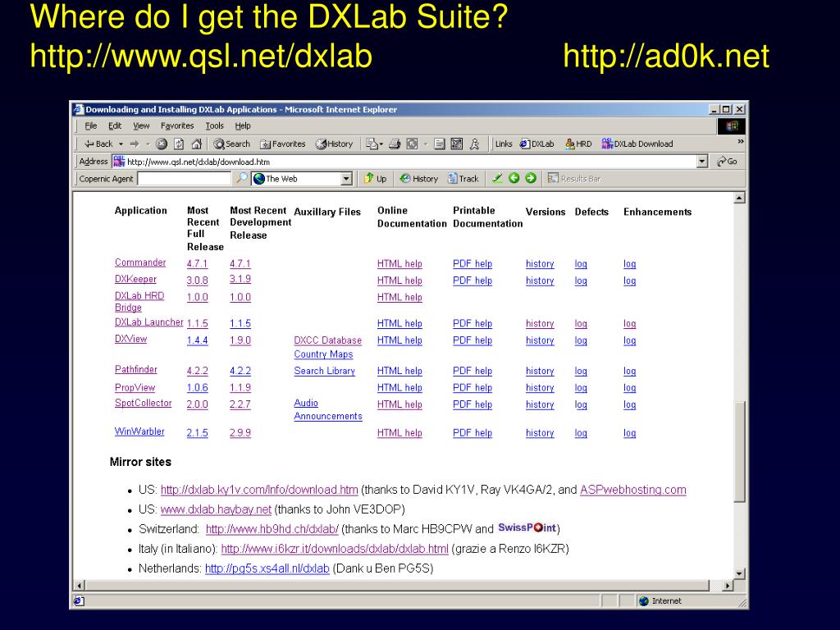Download WinWarbler development release 2.9.9

click(x=240, y=433)
